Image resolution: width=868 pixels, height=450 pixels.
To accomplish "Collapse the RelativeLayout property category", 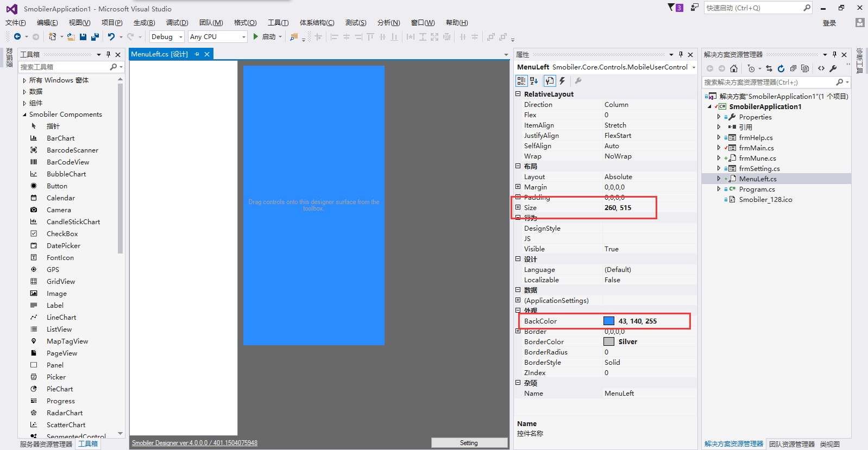I will (518, 94).
